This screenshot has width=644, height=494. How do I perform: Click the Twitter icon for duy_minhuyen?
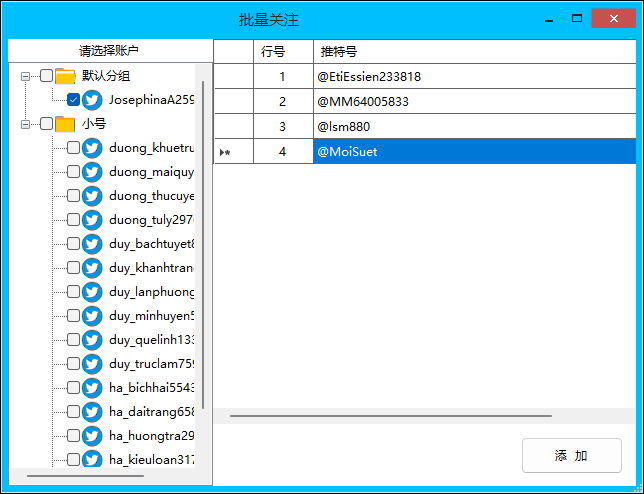tap(92, 316)
